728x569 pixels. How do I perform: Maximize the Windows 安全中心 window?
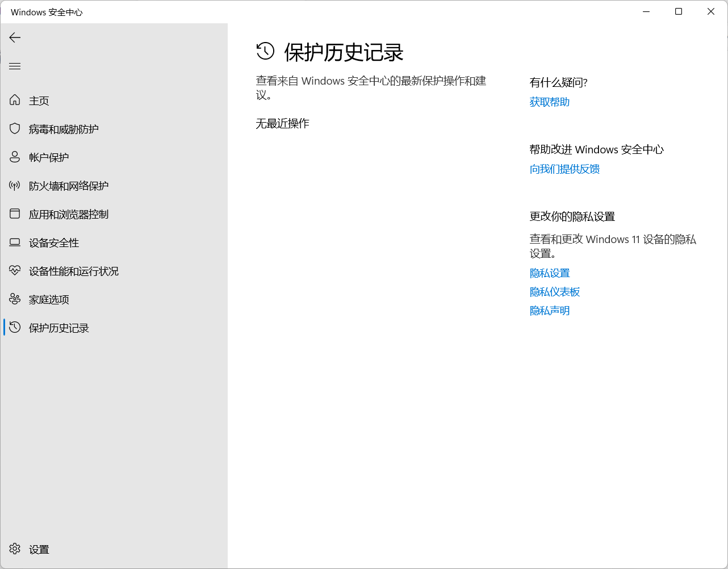[679, 11]
